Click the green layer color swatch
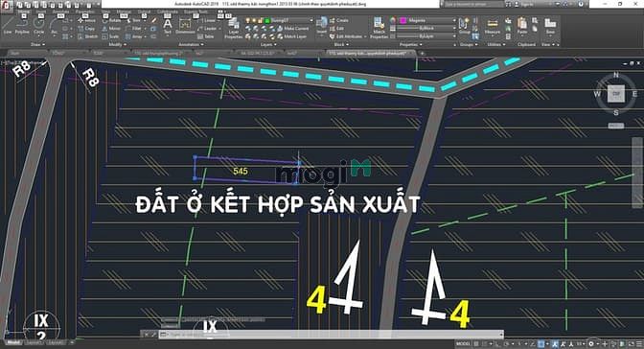This screenshot has width=644, height=349. [267, 20]
